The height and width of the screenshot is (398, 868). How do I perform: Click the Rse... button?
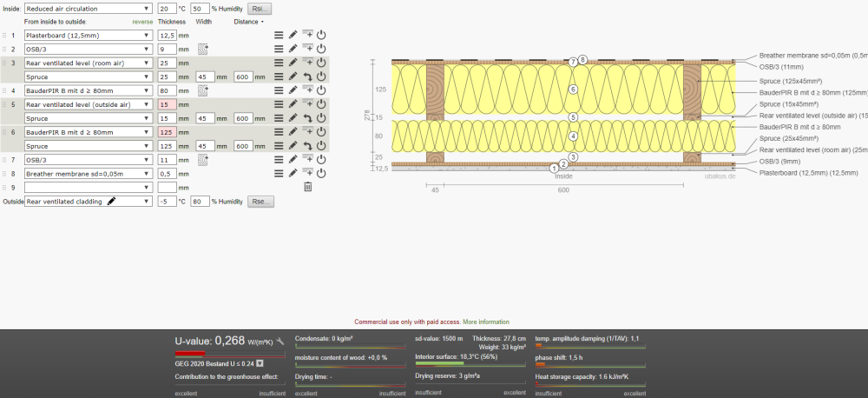260,202
